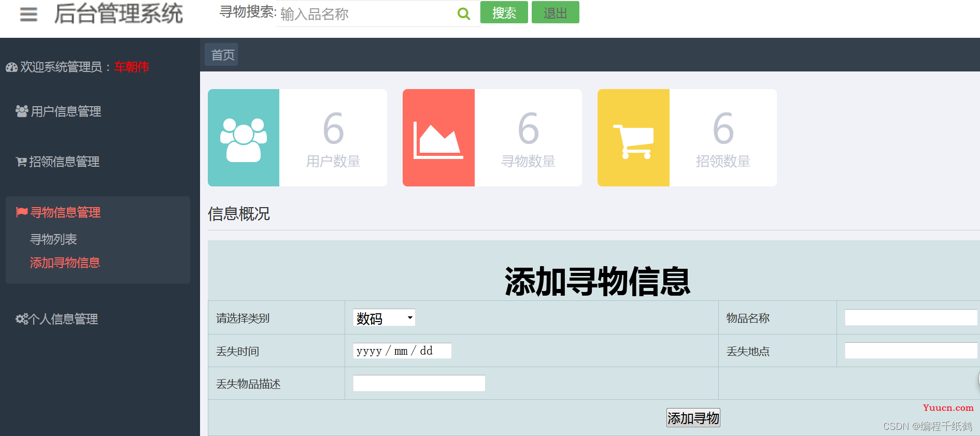Switch to the 首页 tab
The image size is (980, 436).
pos(222,55)
